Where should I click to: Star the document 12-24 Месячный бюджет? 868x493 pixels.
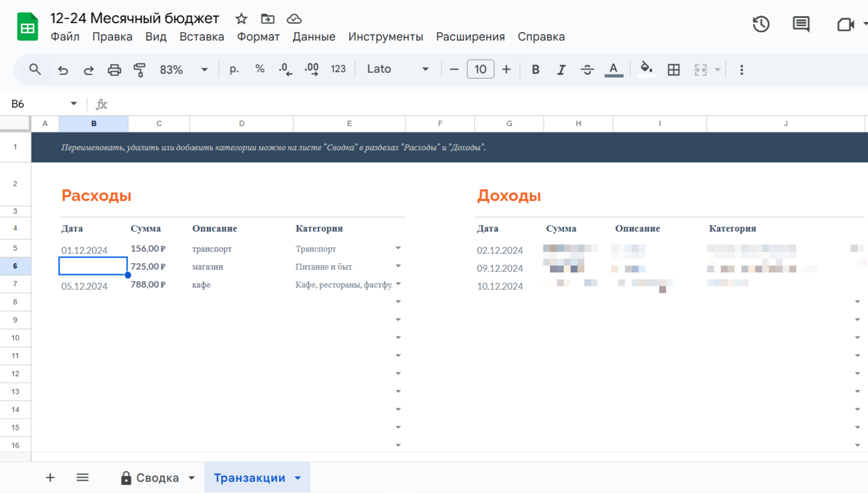tap(241, 19)
